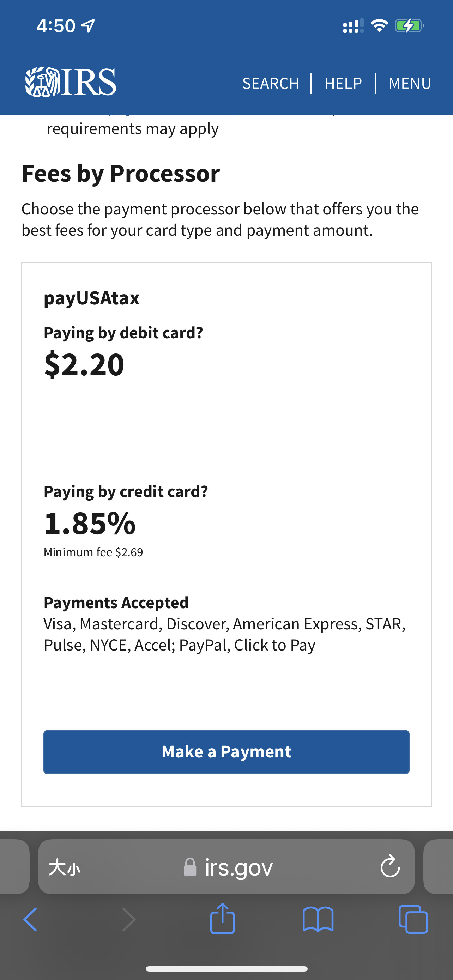
Task: Tap the lock icon beside irs.gov
Action: click(190, 867)
